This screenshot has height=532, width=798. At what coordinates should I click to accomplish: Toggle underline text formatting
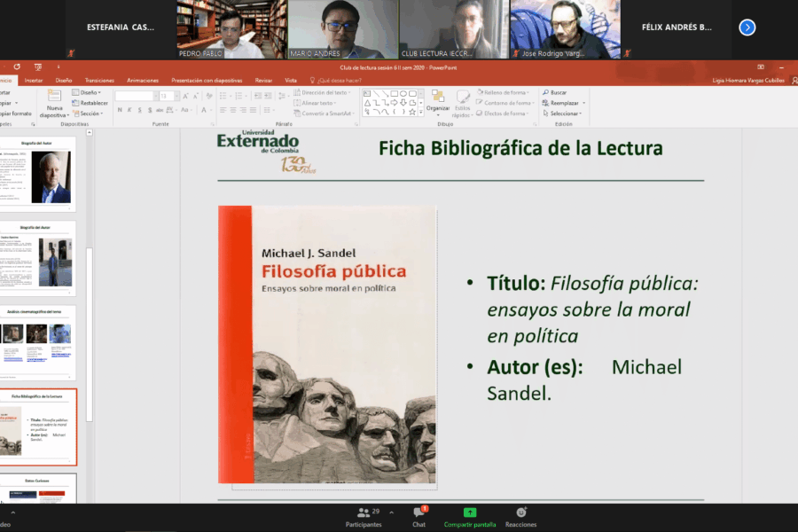pos(139,111)
